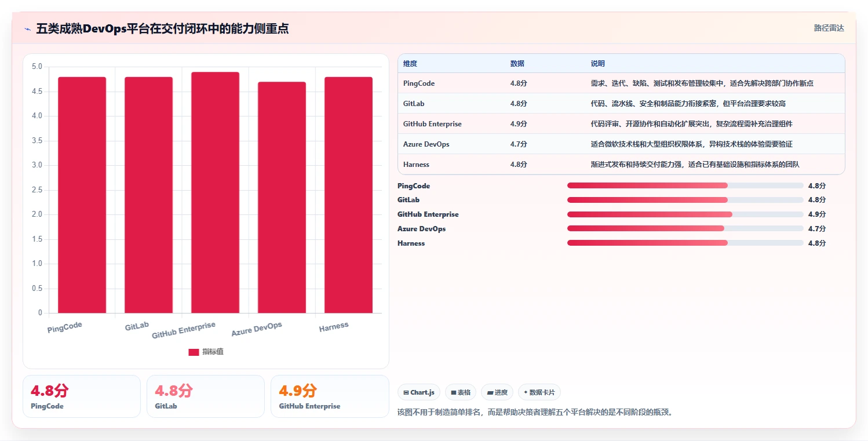Click the 说明 column header
Screen dimensions: 868x441
(x=598, y=64)
